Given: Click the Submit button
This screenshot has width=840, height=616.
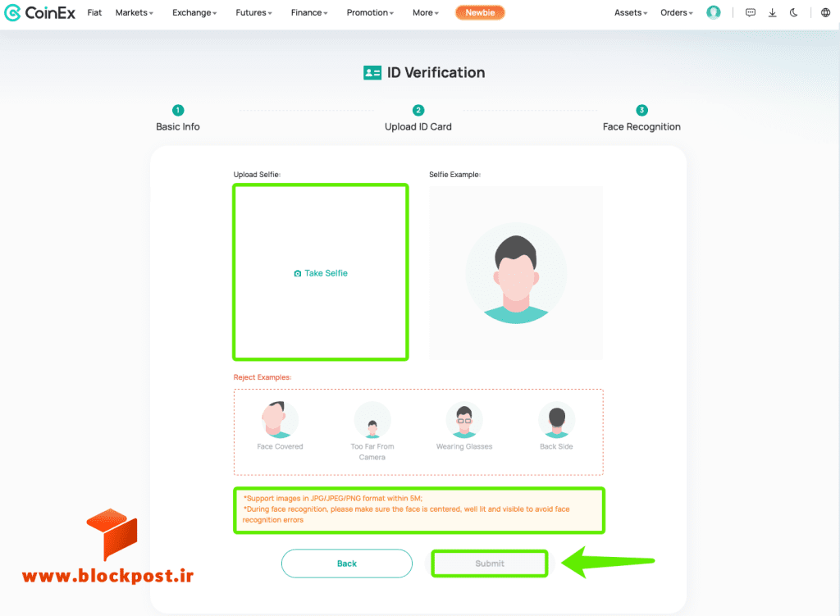Looking at the screenshot, I should tap(490, 564).
